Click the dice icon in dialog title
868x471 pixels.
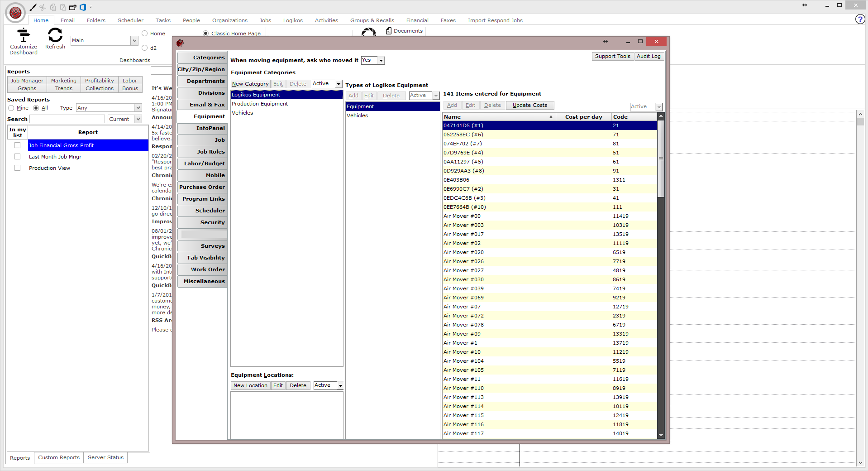tap(180, 43)
